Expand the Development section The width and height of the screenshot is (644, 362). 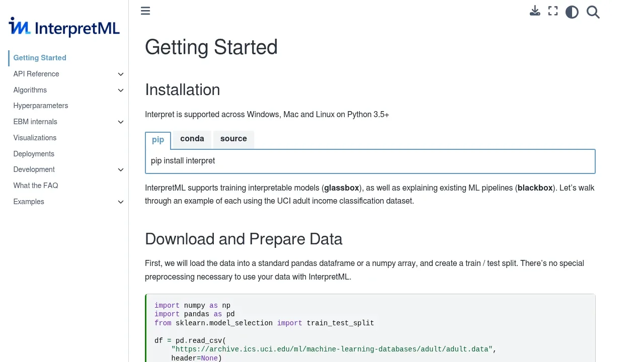(121, 170)
